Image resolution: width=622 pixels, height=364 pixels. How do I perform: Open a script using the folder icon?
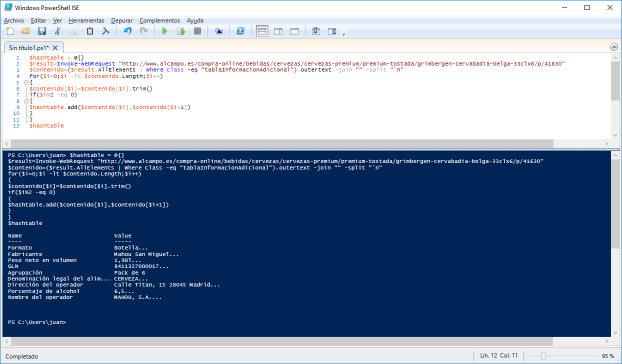pos(26,31)
